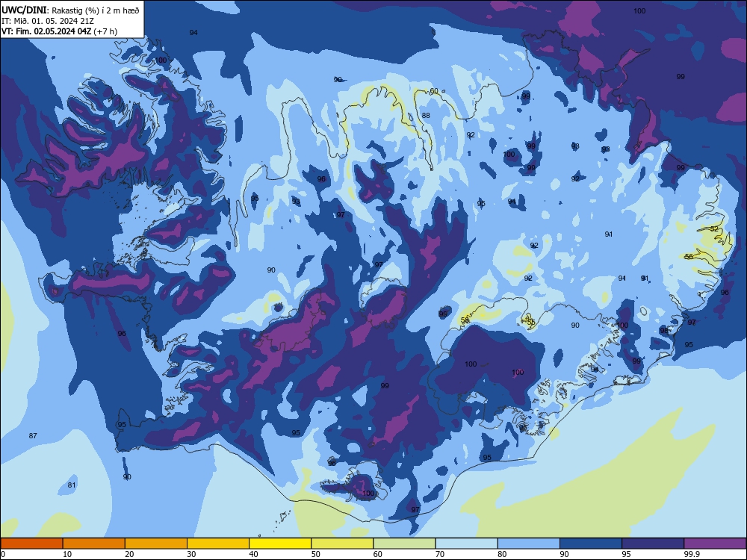Click the '87' value label on the map
This screenshot has height=560, width=747.
click(x=33, y=436)
